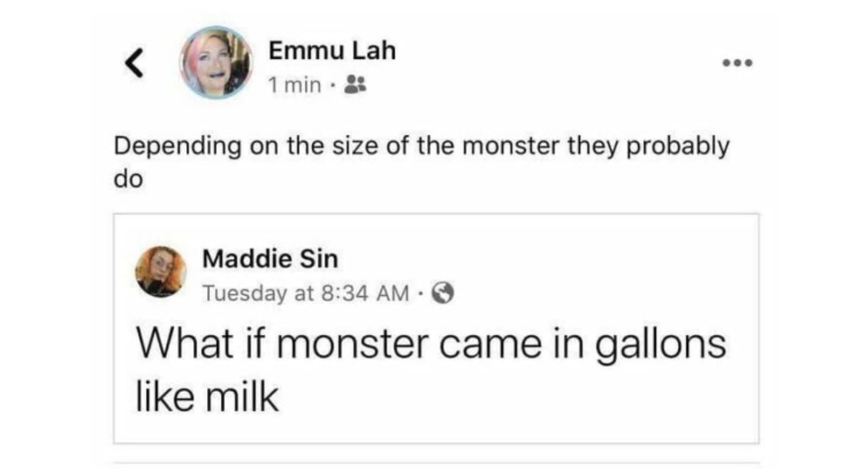Viewport: 868px width, 469px height.
Task: Click "What" in the shared post text
Action: click(x=185, y=344)
